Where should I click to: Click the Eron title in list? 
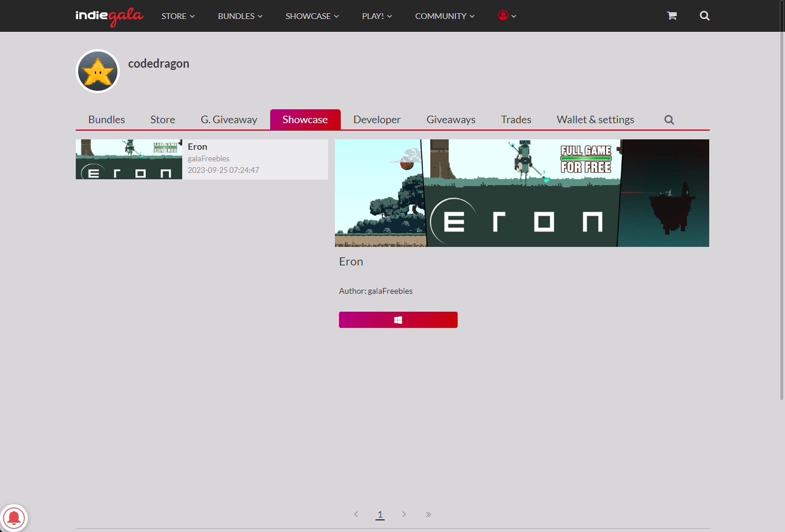197,147
